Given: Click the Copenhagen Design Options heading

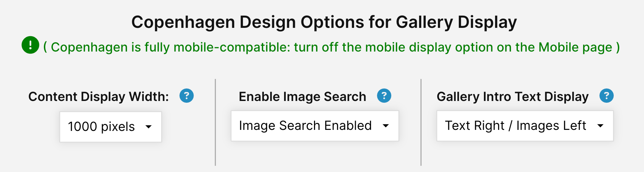Looking at the screenshot, I should click(x=324, y=22).
